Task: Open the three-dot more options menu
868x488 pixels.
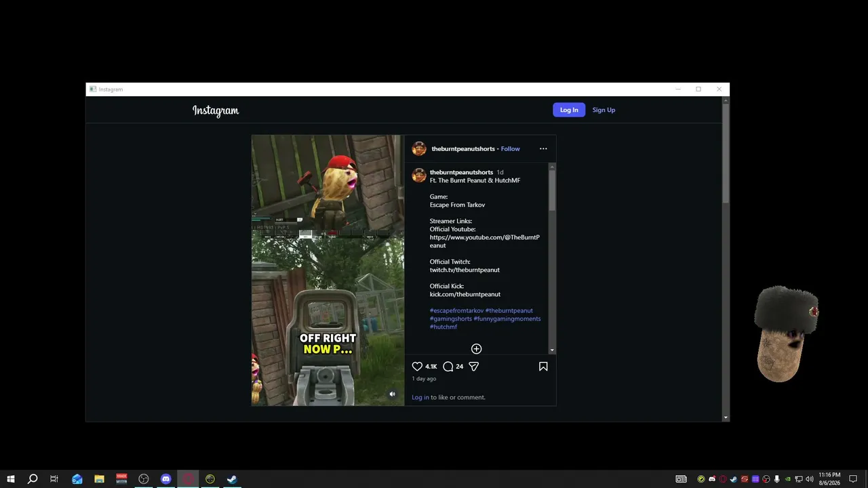Action: (x=543, y=149)
